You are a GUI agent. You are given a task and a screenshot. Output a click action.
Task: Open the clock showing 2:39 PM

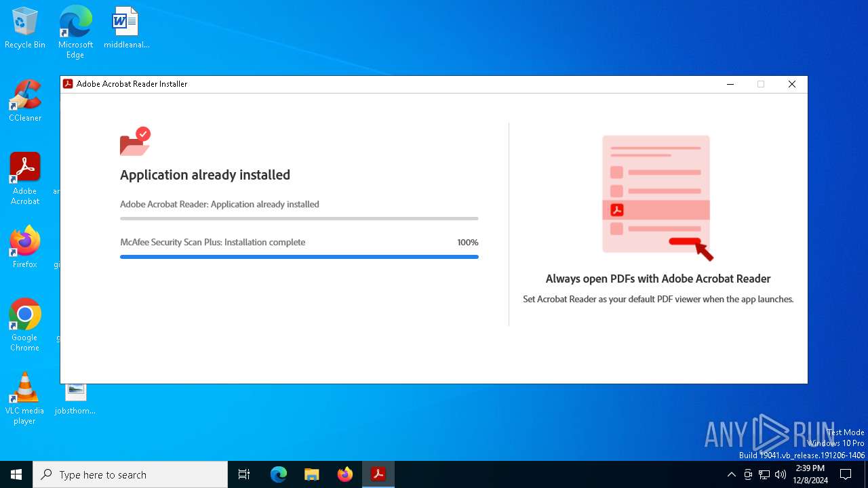pos(810,474)
